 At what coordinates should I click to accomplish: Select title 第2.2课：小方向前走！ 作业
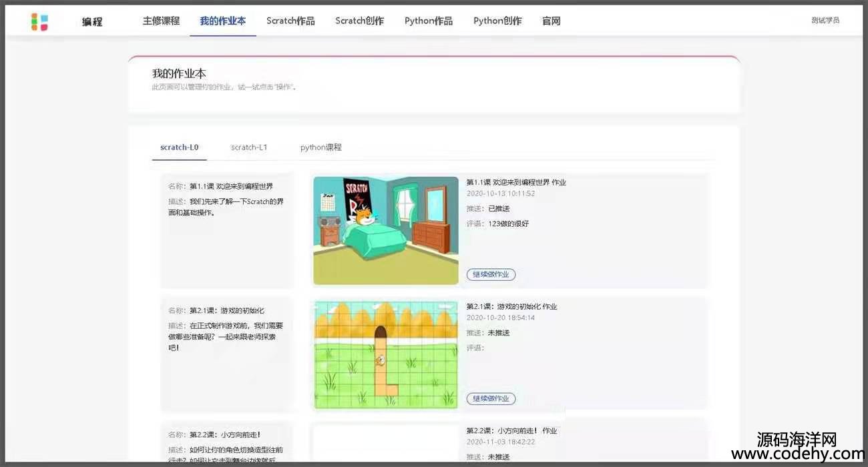coord(511,431)
